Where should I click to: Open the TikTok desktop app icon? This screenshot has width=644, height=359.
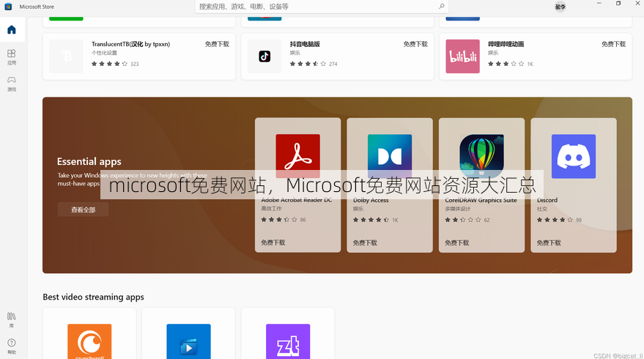coord(264,56)
